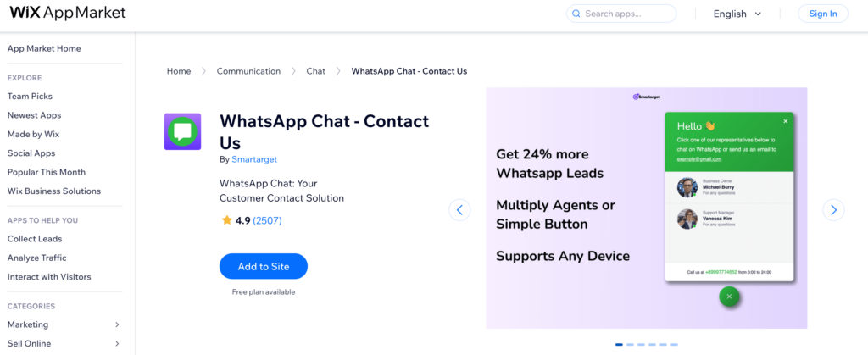Expand the Marketing category
This screenshot has height=355, width=868.
[64, 324]
